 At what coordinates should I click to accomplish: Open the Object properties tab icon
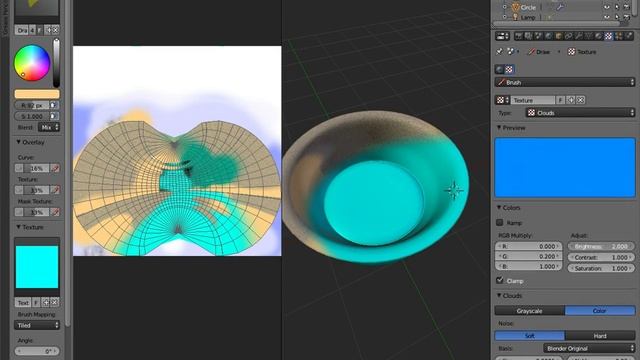click(558, 36)
